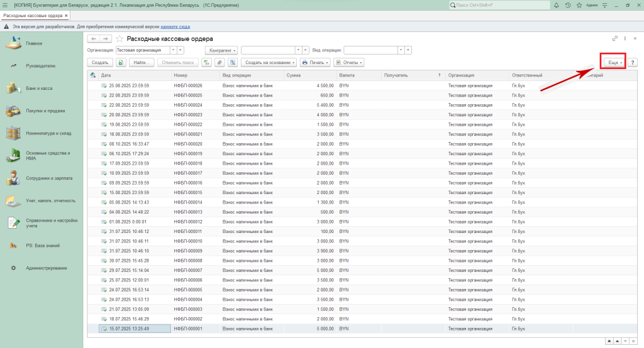
Task: Open the Банк и касса section
Action: click(39, 89)
